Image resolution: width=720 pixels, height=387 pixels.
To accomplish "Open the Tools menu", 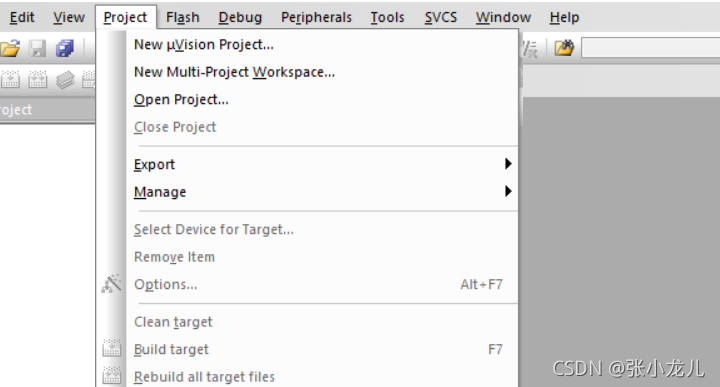I will (388, 17).
